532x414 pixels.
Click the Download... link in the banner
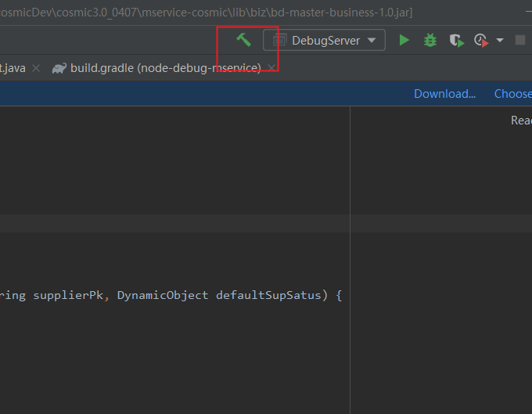(x=444, y=94)
